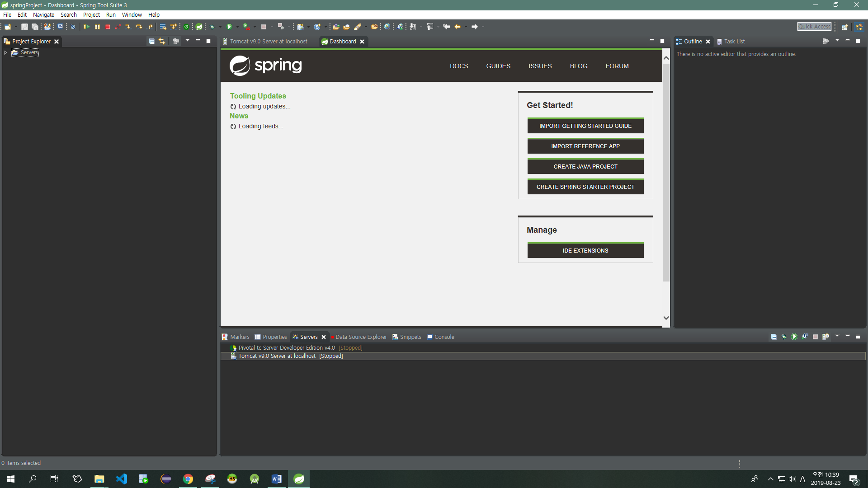This screenshot has height=488, width=868.
Task: Click CREATE SPRING STARTER PROJECT button
Action: tap(585, 187)
